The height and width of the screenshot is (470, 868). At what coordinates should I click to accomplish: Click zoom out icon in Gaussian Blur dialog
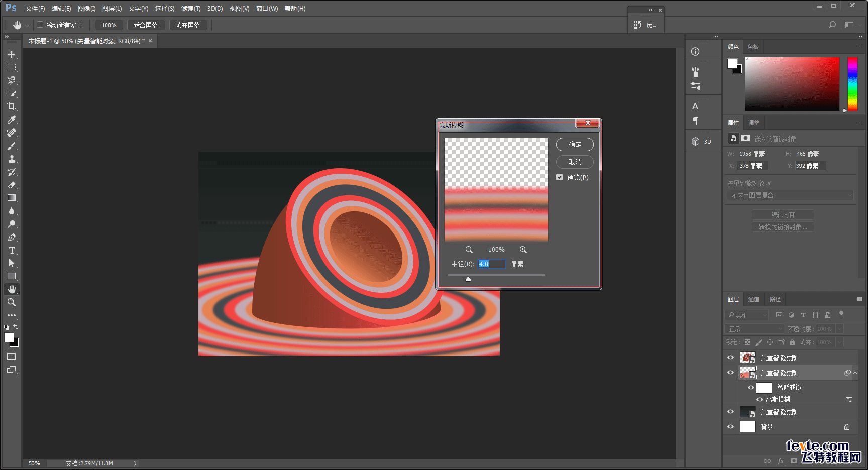pyautogui.click(x=469, y=250)
